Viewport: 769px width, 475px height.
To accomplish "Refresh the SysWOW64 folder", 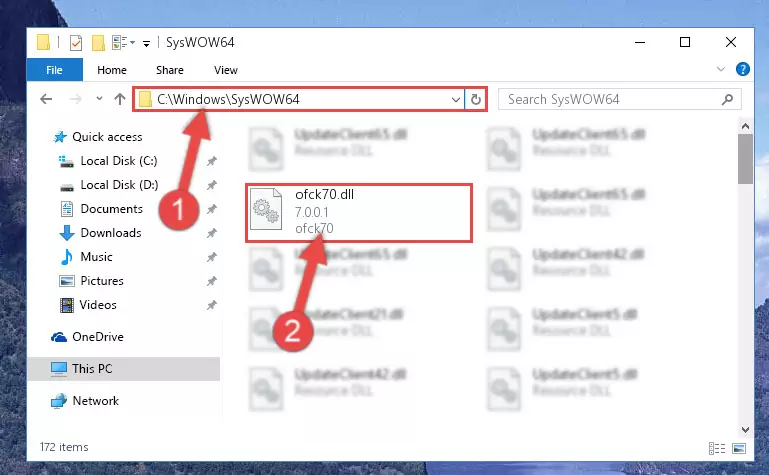I will 476,100.
